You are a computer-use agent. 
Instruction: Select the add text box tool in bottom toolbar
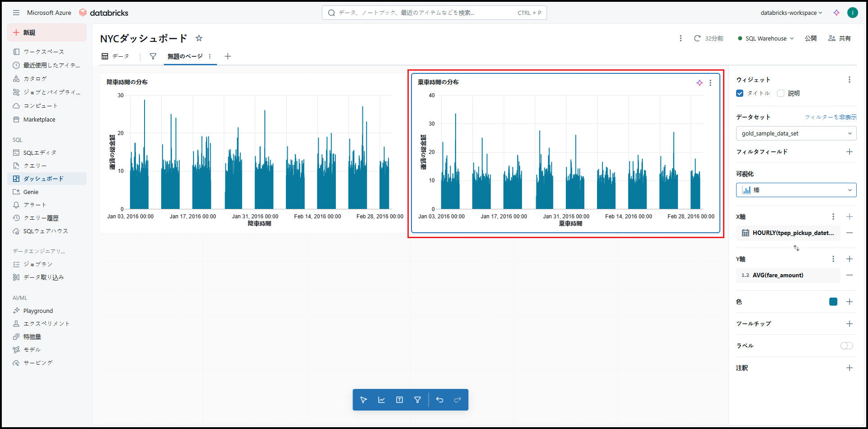click(x=399, y=400)
